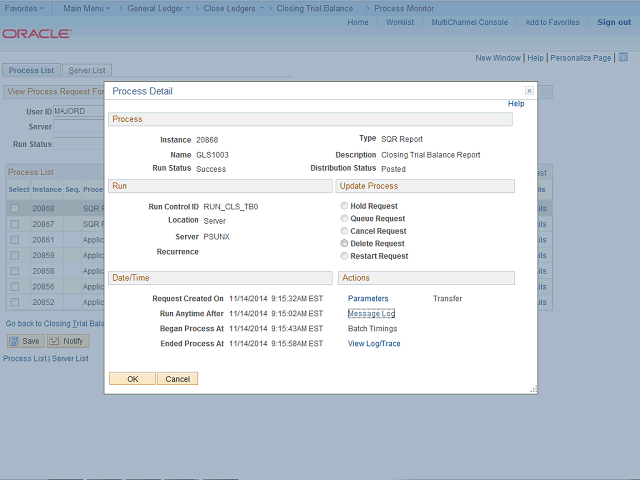Click the page icon beside Personalize Page
The width and height of the screenshot is (640, 480).
(619, 58)
